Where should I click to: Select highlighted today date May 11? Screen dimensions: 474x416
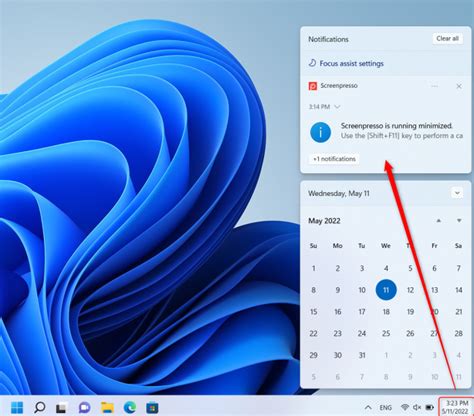(x=386, y=290)
